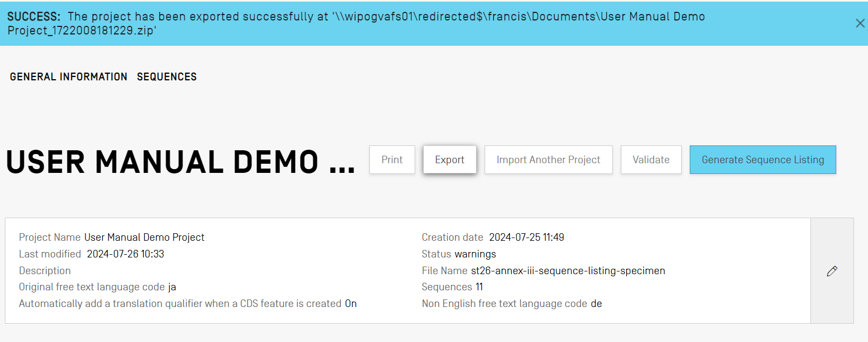Click the pencil edit icon

[832, 271]
